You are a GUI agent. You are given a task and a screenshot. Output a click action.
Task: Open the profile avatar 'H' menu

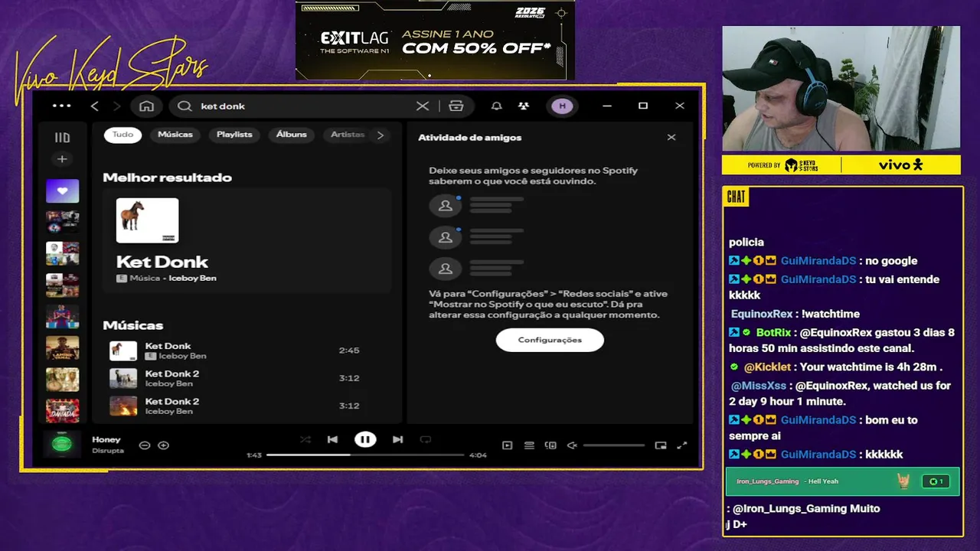562,106
